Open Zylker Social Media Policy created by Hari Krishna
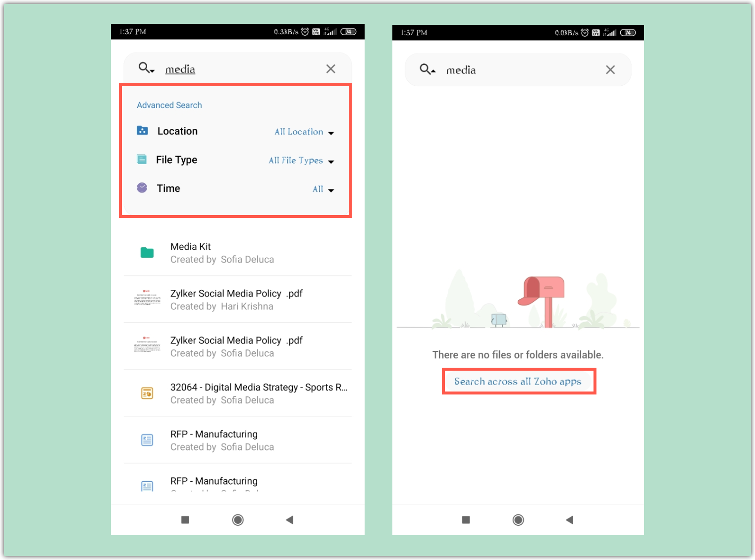The image size is (755, 560). point(236,299)
